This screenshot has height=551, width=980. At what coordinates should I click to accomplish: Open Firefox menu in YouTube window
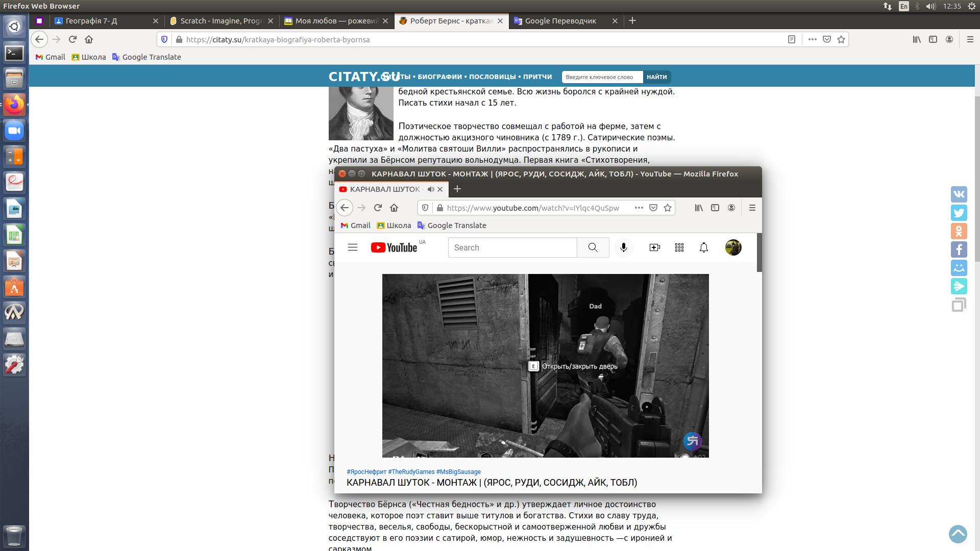(752, 208)
